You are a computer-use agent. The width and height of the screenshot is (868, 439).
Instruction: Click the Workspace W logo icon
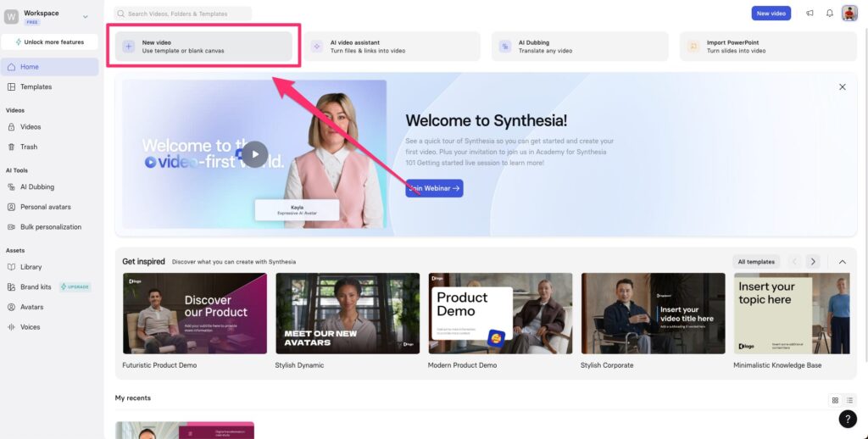coord(11,17)
